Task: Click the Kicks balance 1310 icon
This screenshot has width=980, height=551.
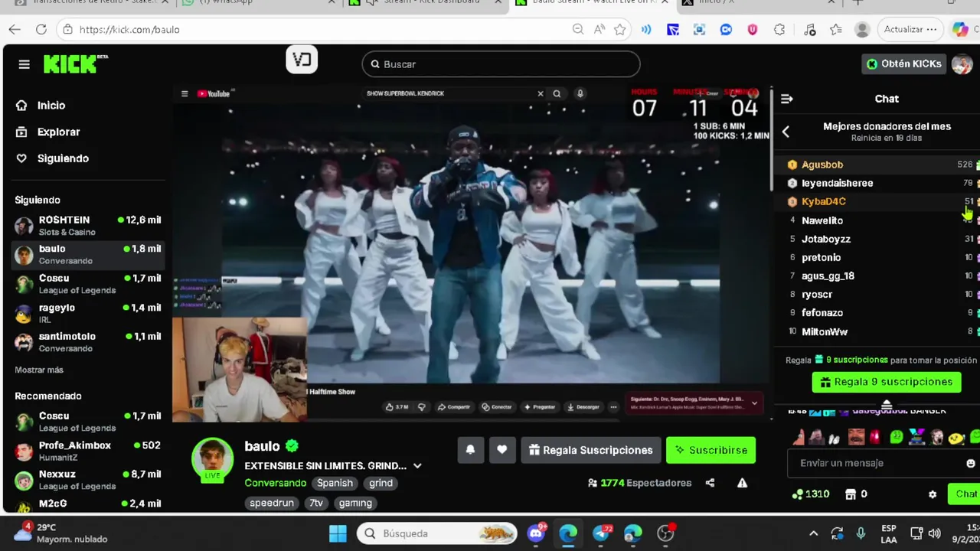Action: click(x=798, y=494)
